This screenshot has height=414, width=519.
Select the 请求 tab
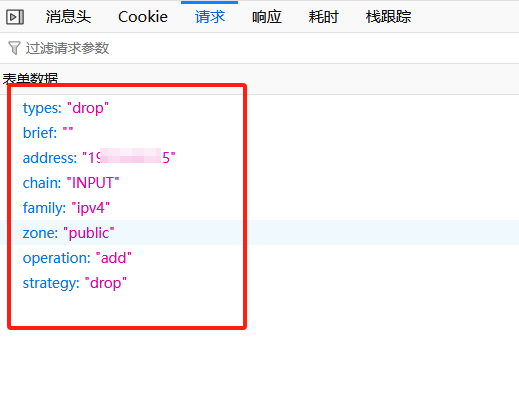(x=210, y=17)
